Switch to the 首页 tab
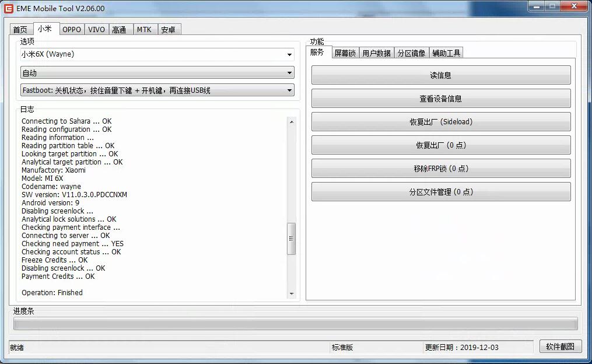592x364 pixels. [x=20, y=29]
